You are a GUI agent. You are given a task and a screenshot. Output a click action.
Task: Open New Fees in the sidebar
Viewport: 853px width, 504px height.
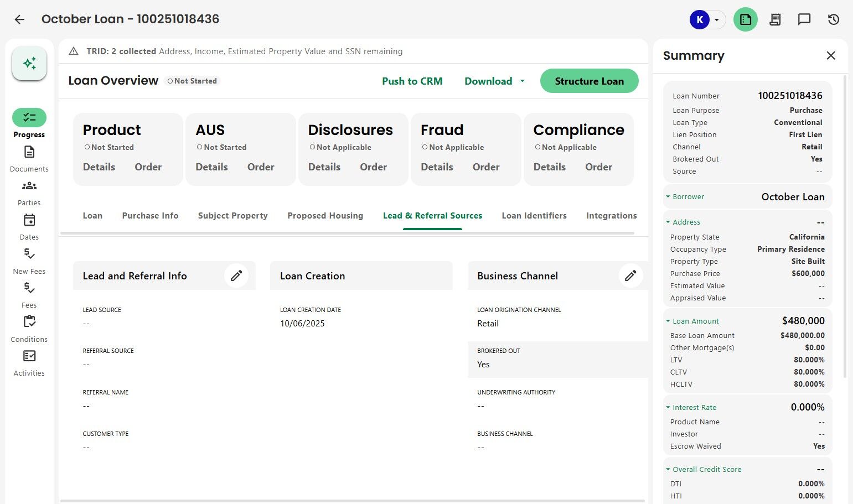point(29,261)
